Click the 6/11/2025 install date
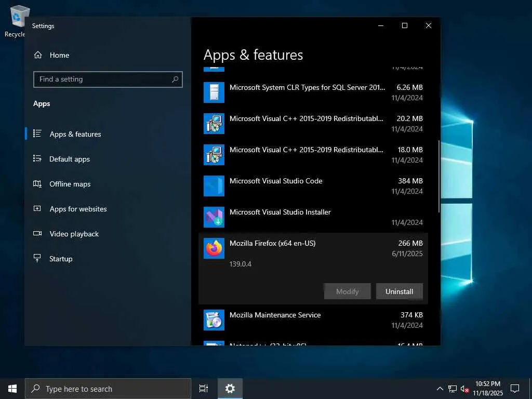Screen dimensions: 532x399 (407, 254)
